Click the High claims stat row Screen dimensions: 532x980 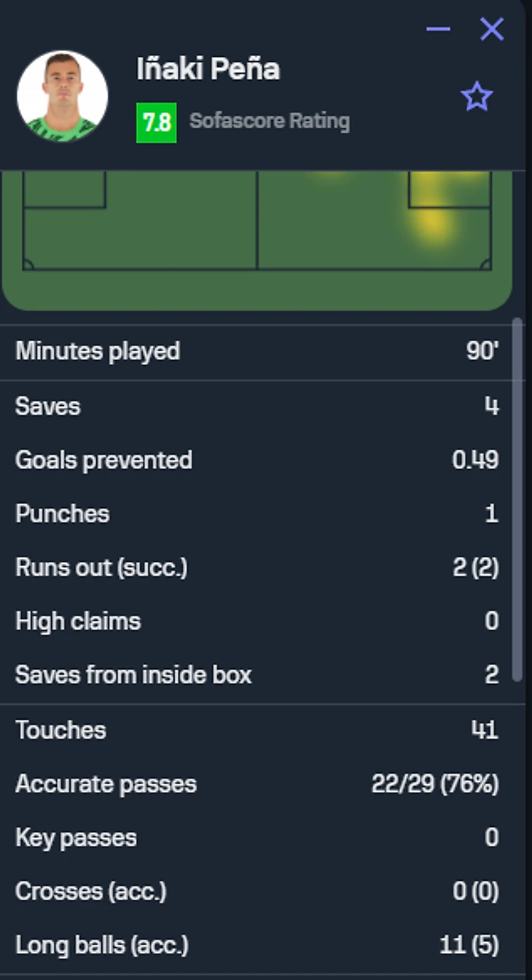pos(257,622)
